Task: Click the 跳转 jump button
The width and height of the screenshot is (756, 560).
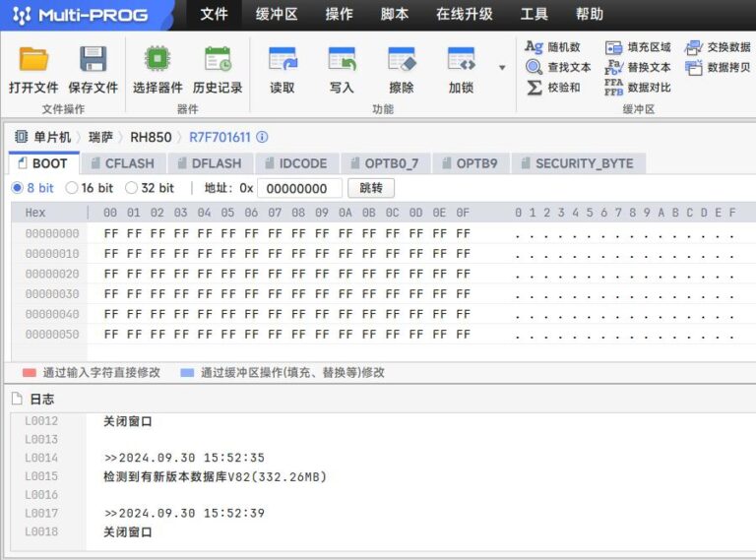Action: (x=371, y=188)
